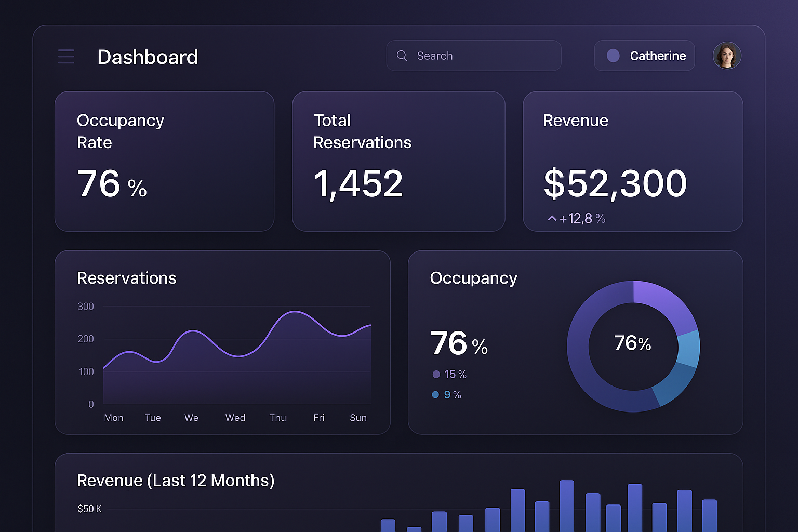
Task: Open the hamburger navigation menu
Action: pyautogui.click(x=66, y=56)
